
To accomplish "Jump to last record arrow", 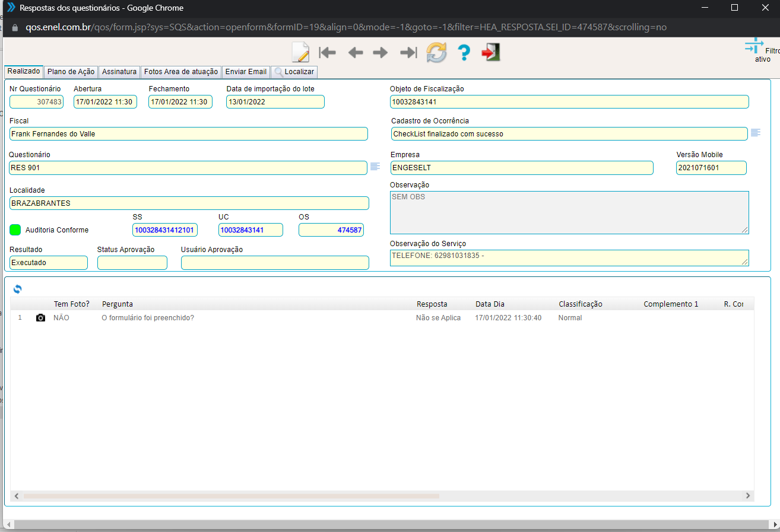I will pyautogui.click(x=408, y=52).
